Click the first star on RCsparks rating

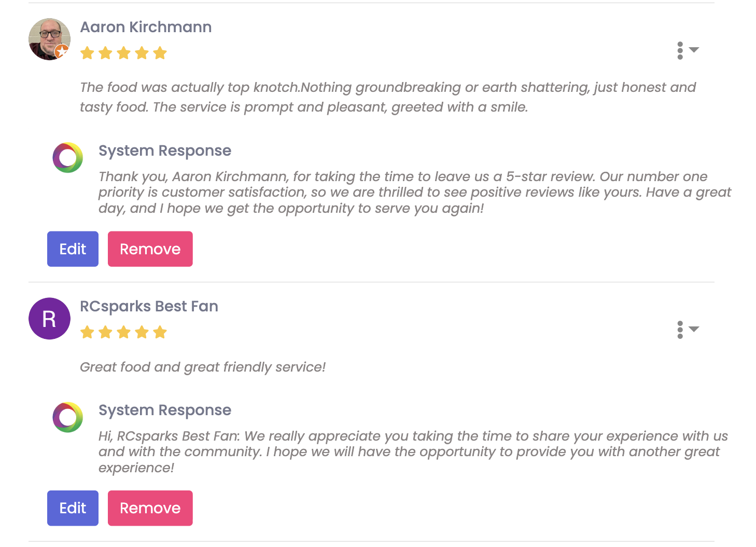click(x=87, y=332)
